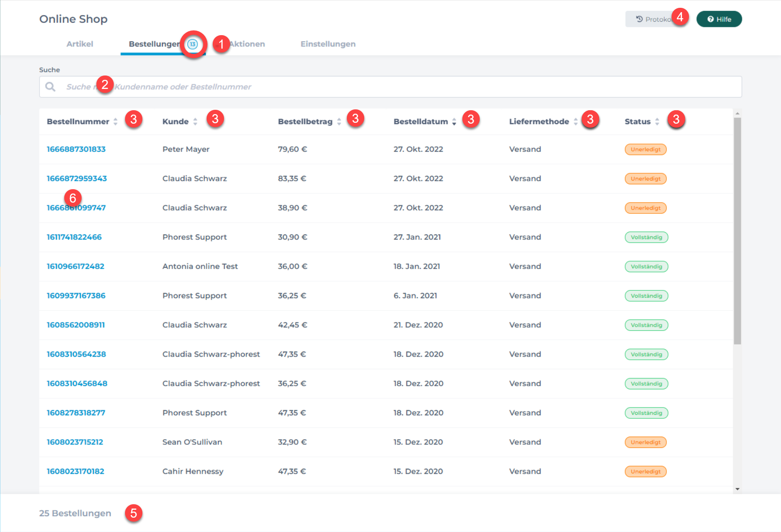
Task: Click the Online Shop page title
Action: tap(73, 19)
